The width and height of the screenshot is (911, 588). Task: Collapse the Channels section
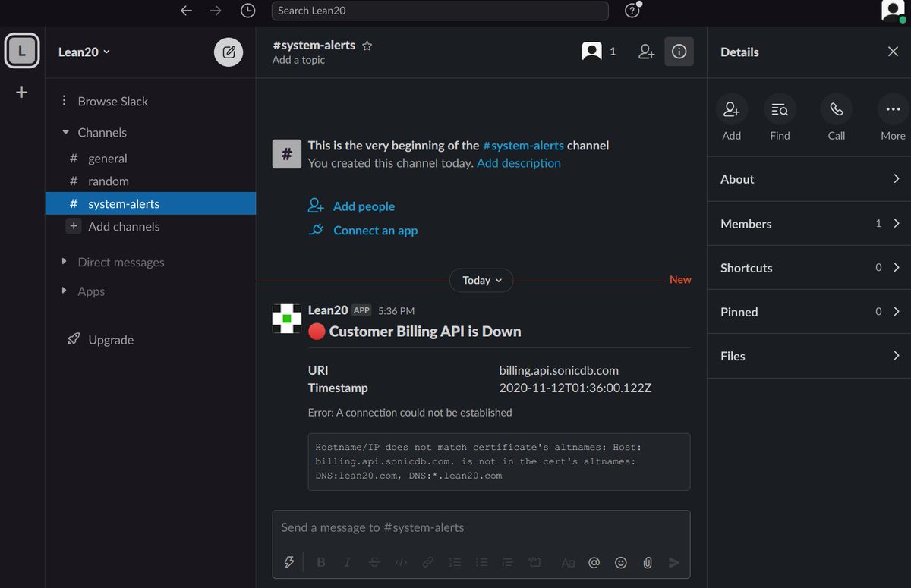click(65, 132)
